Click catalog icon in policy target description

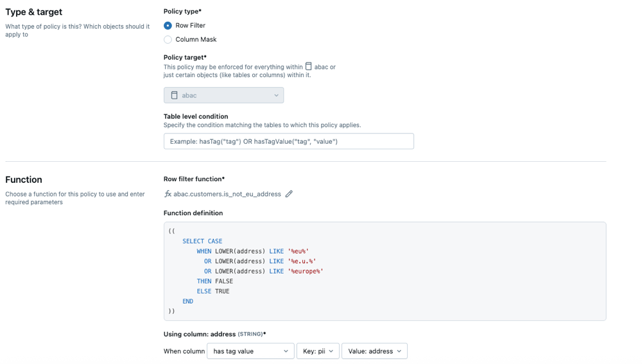pos(309,67)
